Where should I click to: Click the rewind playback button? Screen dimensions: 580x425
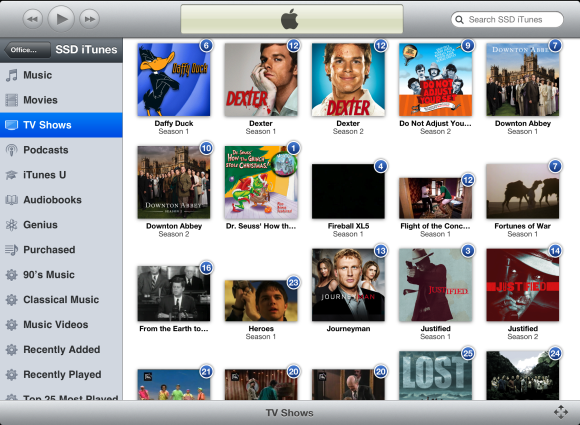click(x=33, y=19)
